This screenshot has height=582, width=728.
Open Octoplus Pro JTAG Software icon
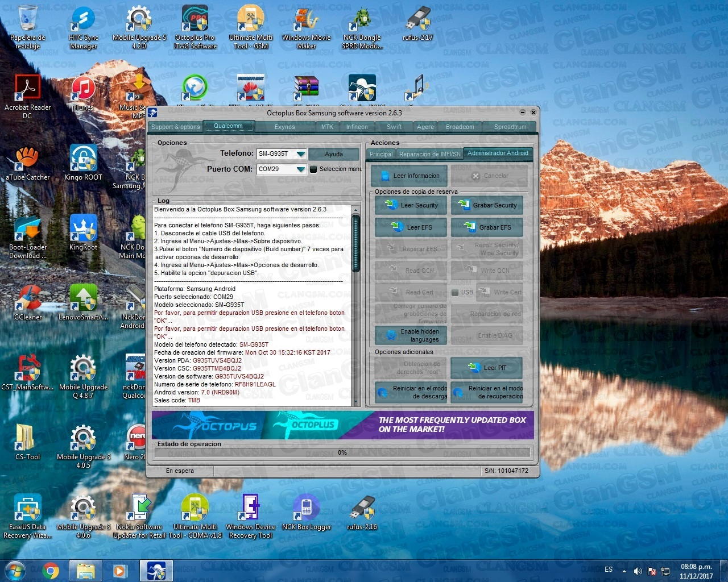(195, 27)
